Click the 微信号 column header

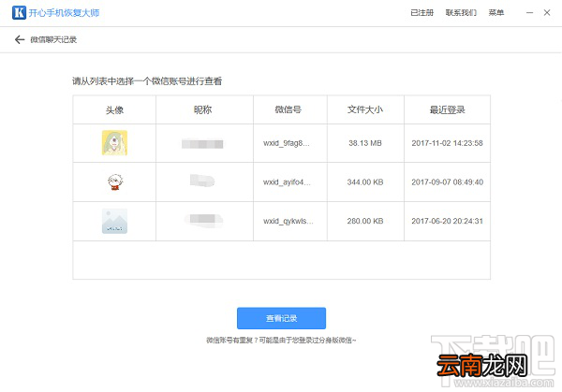(x=288, y=109)
